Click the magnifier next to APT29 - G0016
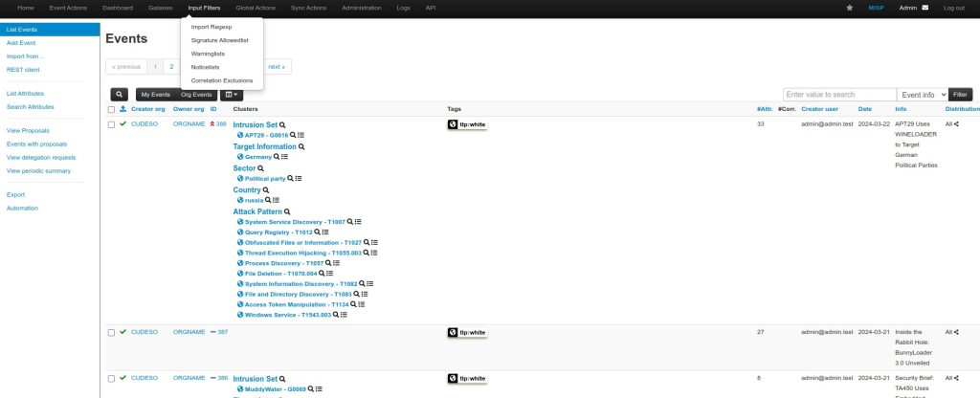This screenshot has height=398, width=980. (293, 135)
